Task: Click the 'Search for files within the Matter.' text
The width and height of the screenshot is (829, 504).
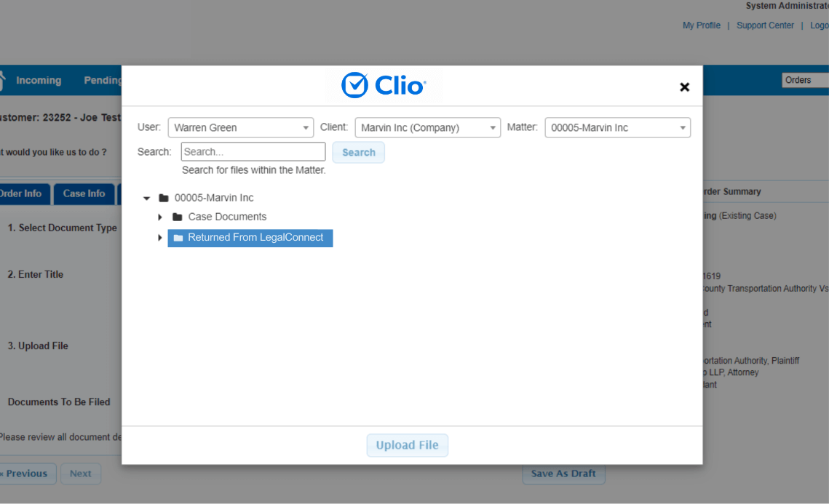Action: click(x=254, y=170)
